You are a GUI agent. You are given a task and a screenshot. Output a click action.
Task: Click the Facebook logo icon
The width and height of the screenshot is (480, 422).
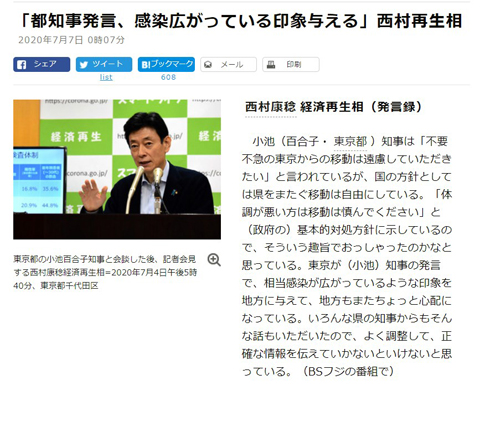22,65
